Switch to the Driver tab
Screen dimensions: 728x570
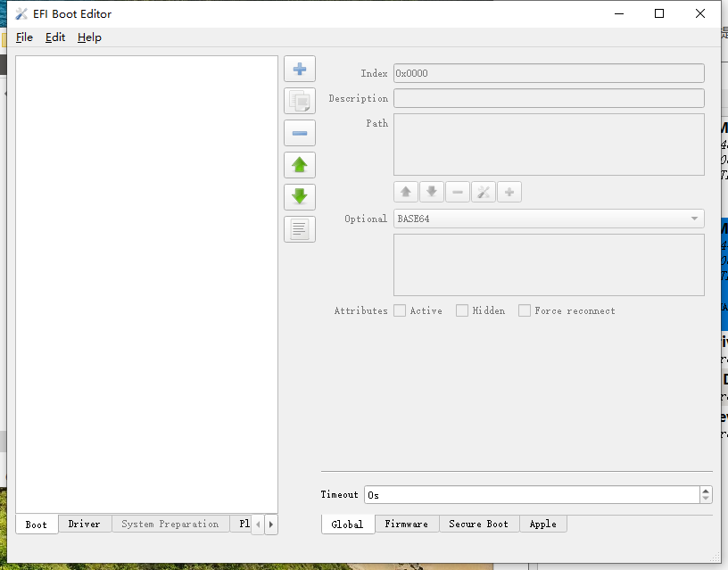[85, 524]
